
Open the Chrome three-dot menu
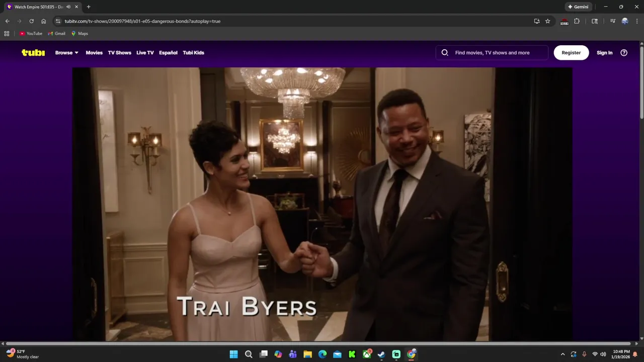tap(637, 21)
